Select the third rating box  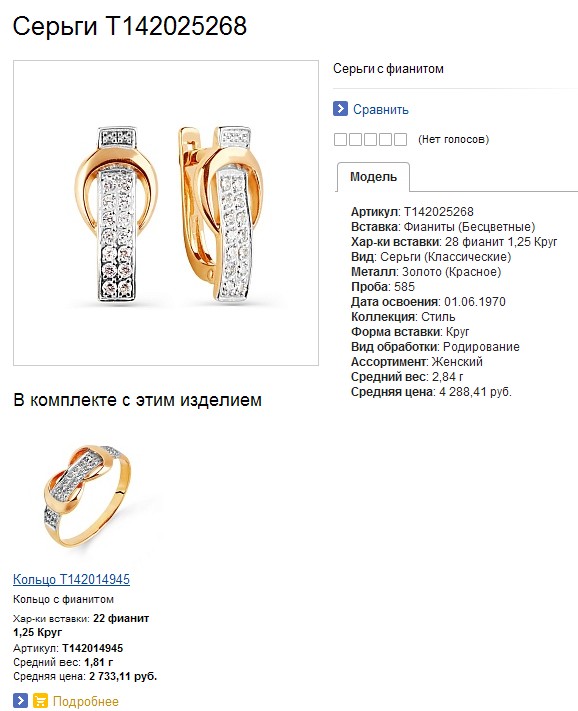coord(370,139)
